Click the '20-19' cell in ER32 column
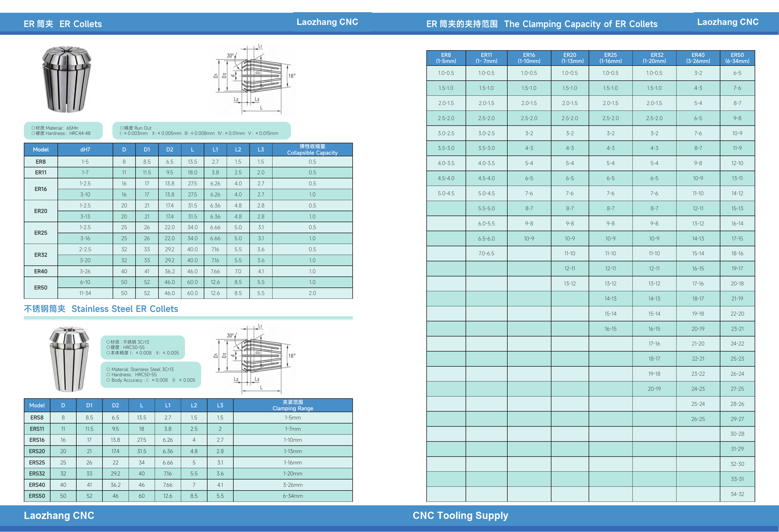 pyautogui.click(x=654, y=389)
